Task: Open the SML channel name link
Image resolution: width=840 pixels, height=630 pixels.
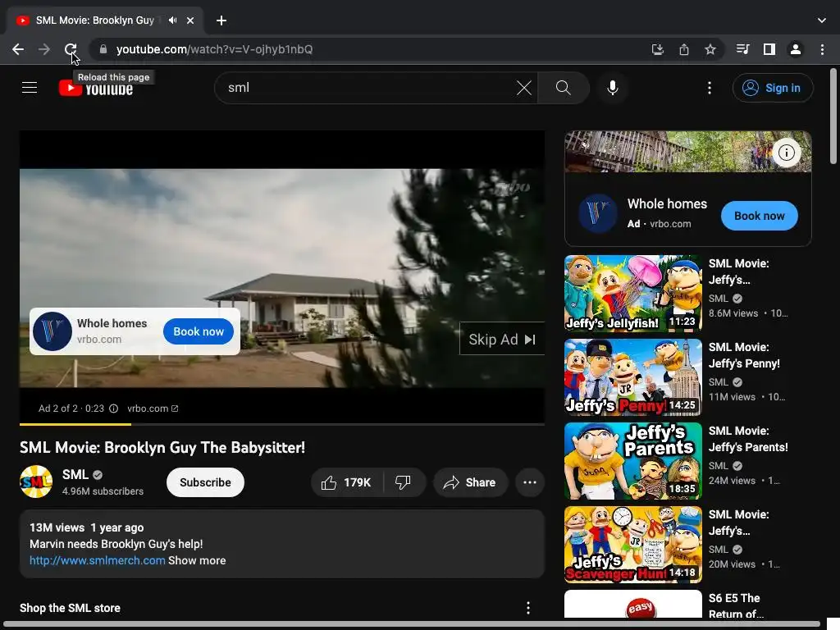Action: (75, 475)
